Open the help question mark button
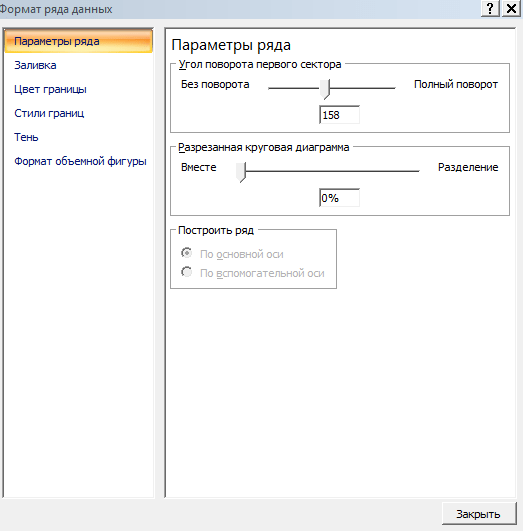 490,8
